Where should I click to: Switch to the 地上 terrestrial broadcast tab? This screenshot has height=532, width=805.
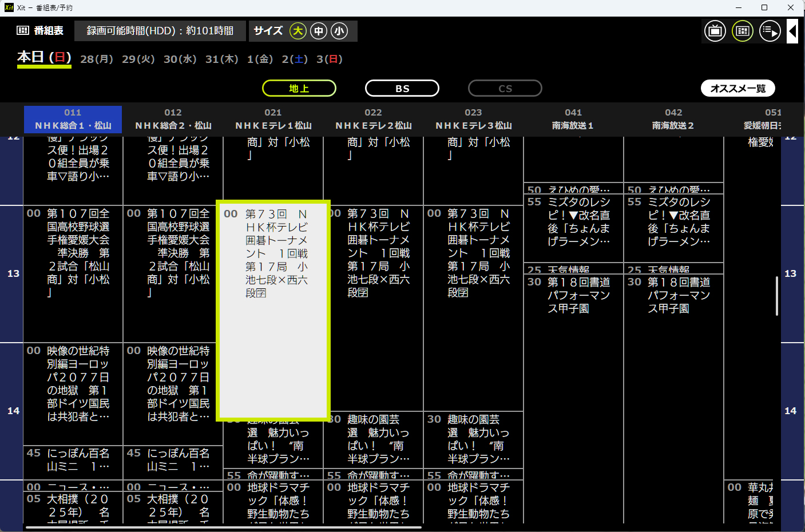pos(299,88)
